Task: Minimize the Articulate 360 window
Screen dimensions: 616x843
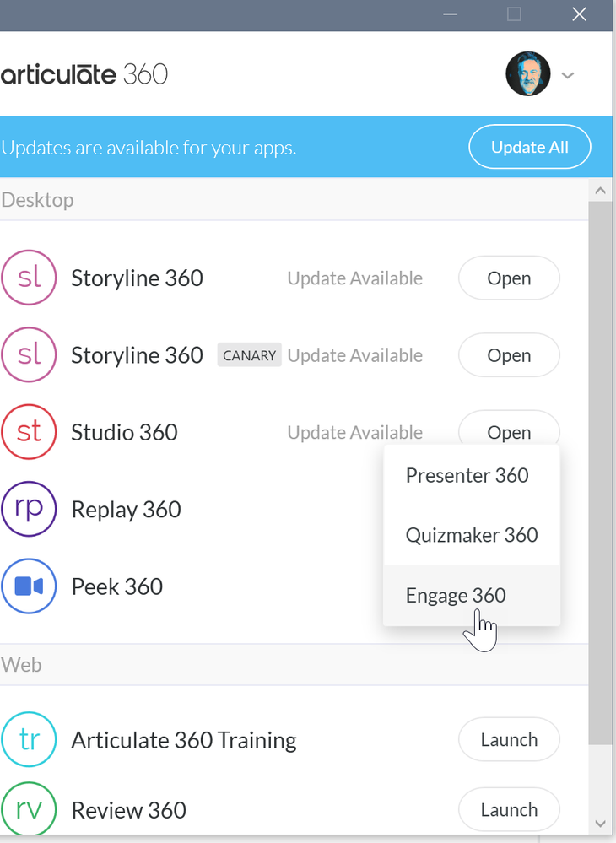Action: (x=451, y=14)
